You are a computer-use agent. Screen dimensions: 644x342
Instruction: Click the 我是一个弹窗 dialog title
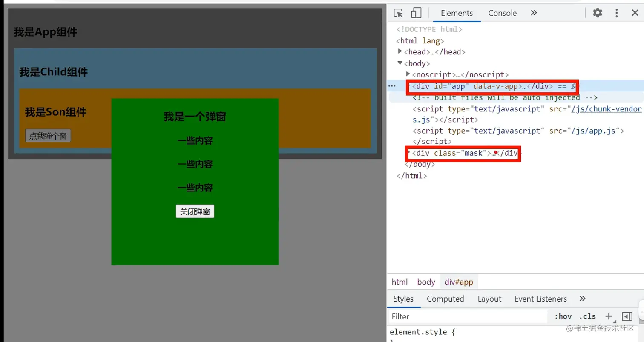pos(195,117)
